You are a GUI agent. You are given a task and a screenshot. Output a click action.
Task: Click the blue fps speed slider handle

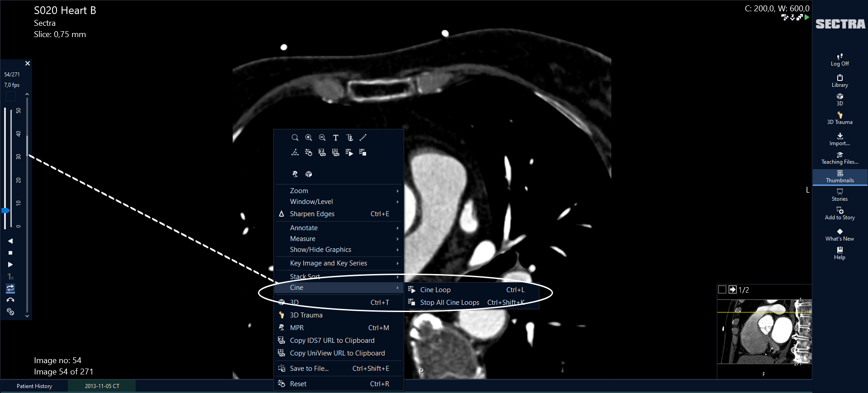(x=5, y=211)
